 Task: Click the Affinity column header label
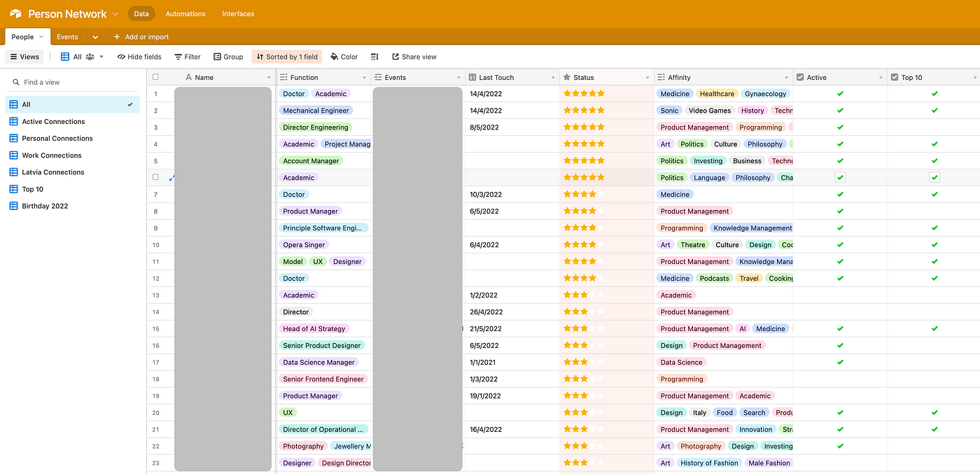679,78
